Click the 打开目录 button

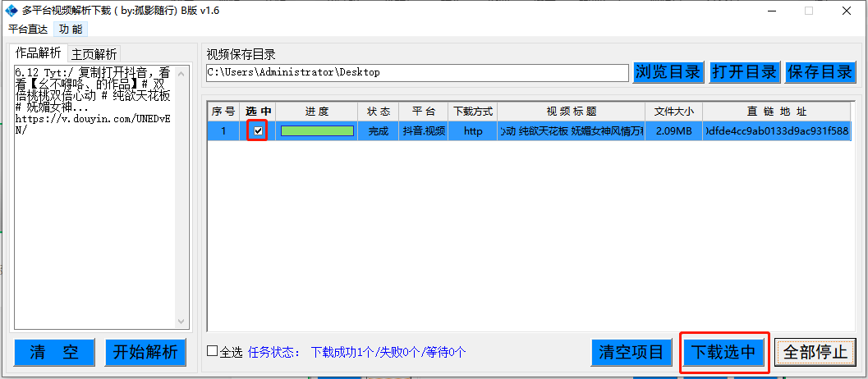tap(745, 72)
